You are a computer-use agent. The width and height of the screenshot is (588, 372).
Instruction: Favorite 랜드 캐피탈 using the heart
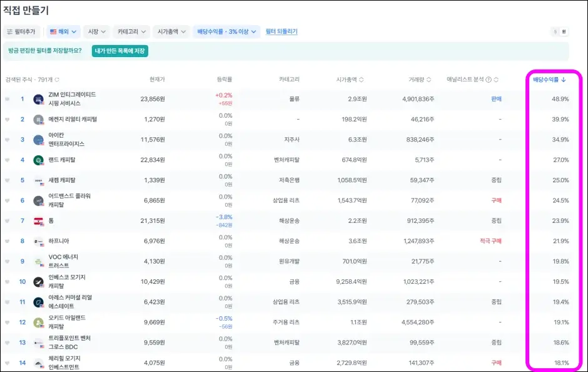coord(7,160)
